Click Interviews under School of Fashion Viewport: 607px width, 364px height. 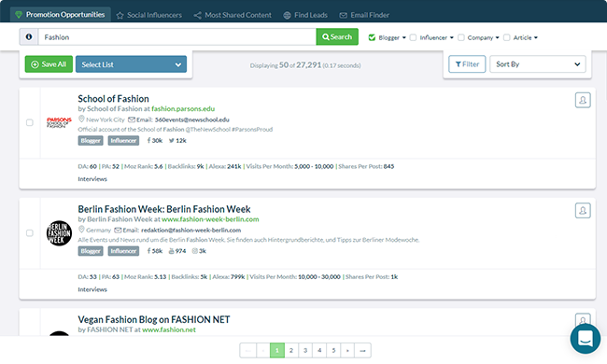(92, 179)
